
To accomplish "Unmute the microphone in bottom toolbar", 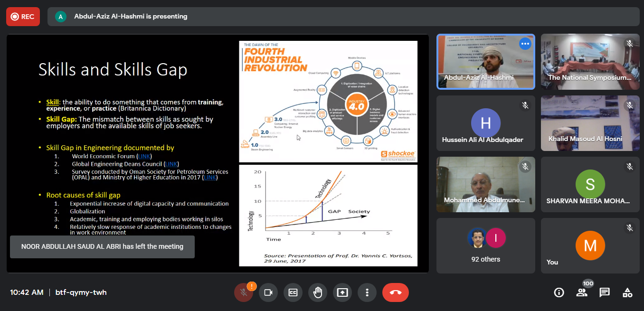I will click(x=244, y=292).
